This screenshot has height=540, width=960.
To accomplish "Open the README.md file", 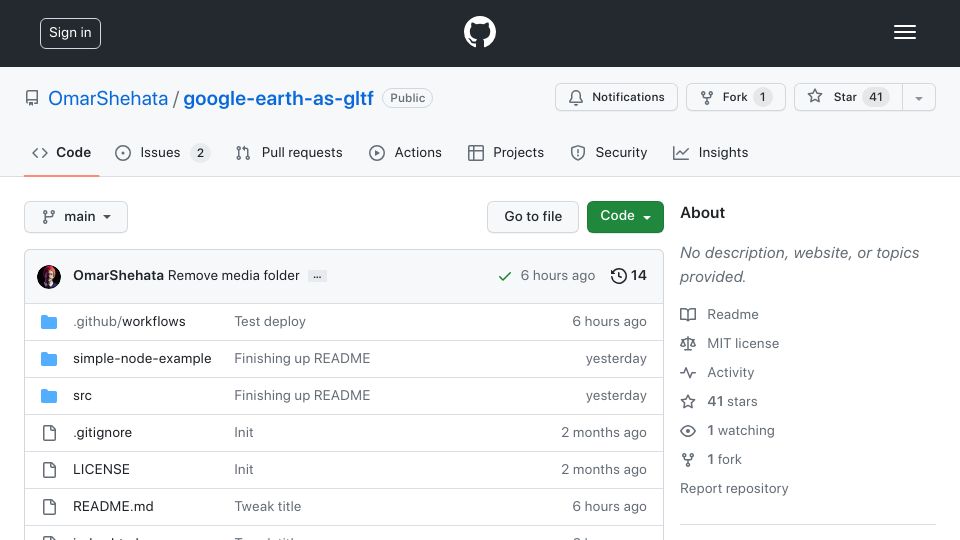I will (113, 506).
